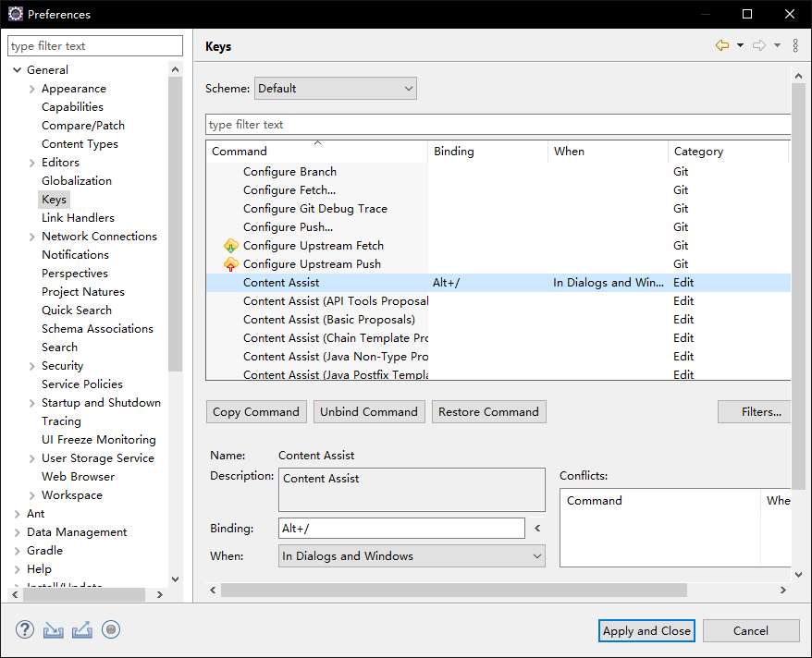The width and height of the screenshot is (812, 658).
Task: Click the Conflicts table Command column header
Action: pos(660,501)
